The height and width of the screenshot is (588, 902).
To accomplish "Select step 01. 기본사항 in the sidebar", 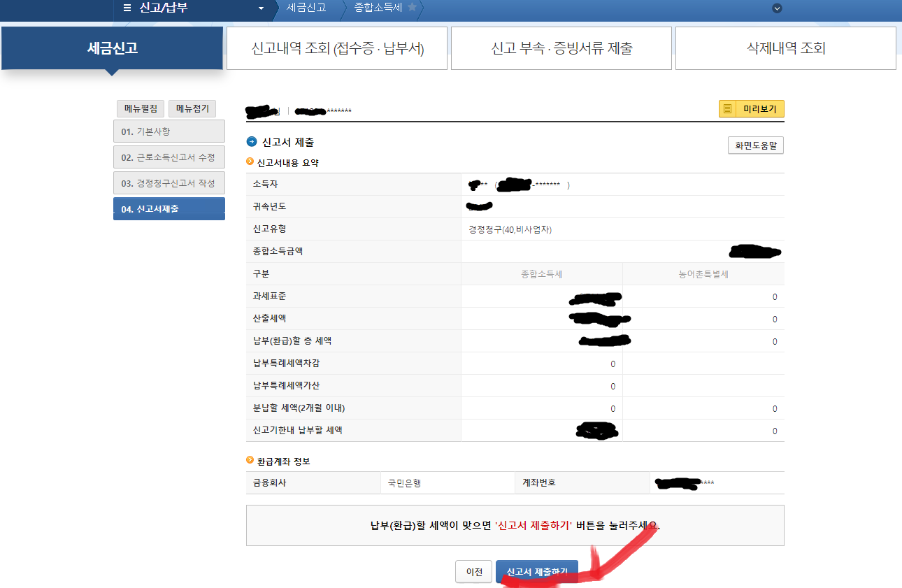I will point(169,131).
